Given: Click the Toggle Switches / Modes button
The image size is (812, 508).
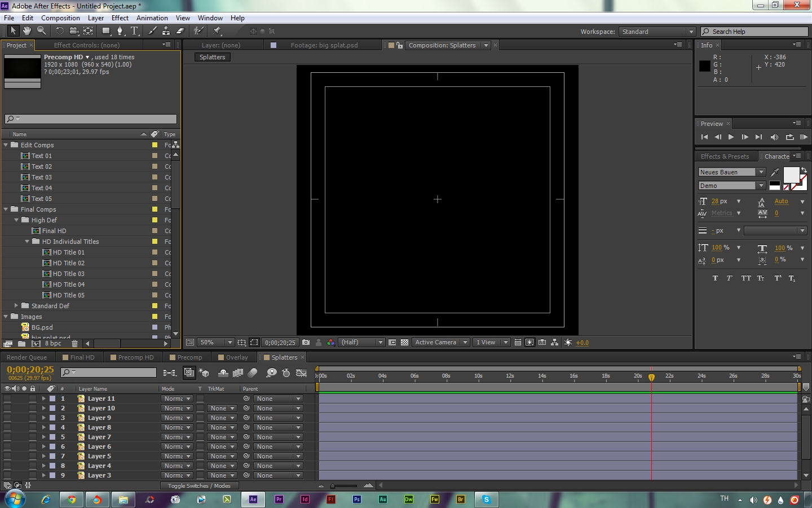Looking at the screenshot, I should [199, 486].
